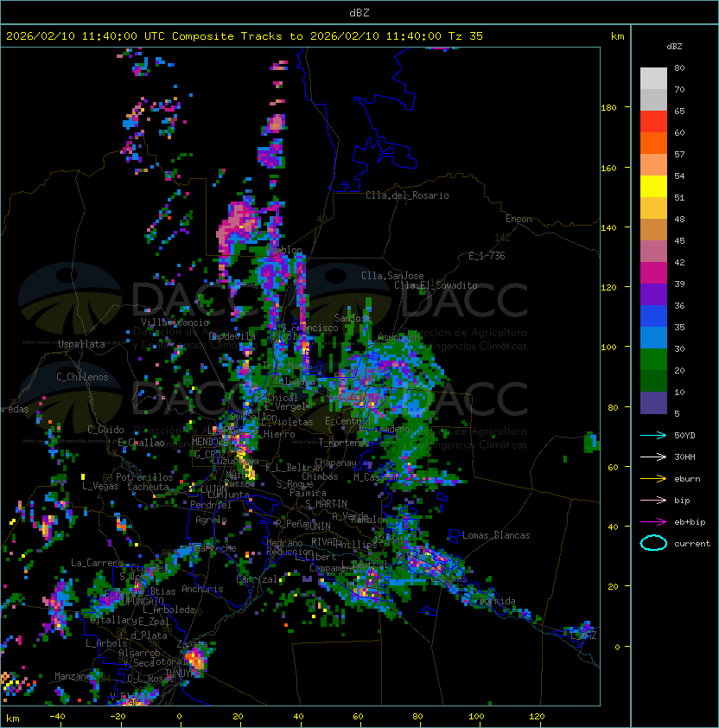Click the 'Lomas_Blancas' place label
This screenshot has width=719, height=728.
496,535
